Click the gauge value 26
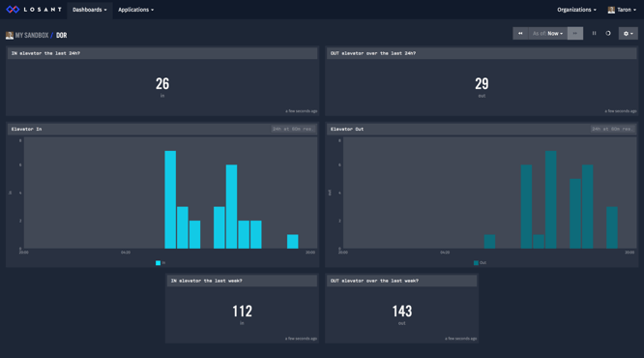 tap(162, 84)
